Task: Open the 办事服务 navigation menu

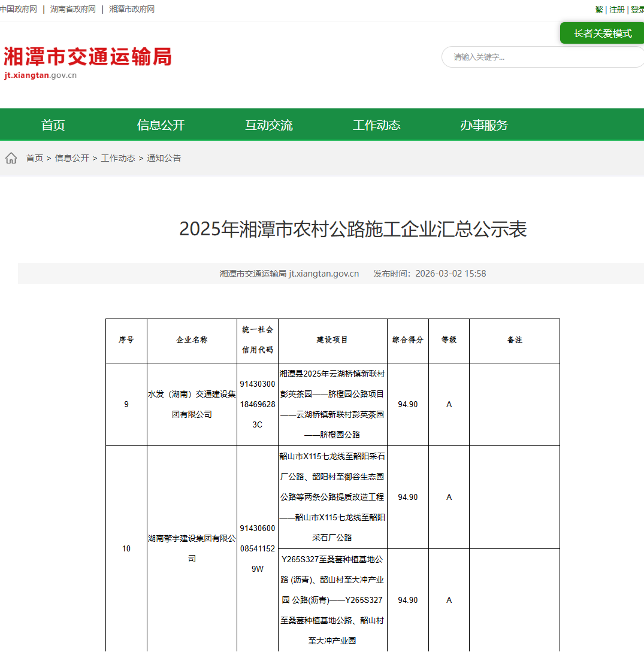Action: pos(483,125)
